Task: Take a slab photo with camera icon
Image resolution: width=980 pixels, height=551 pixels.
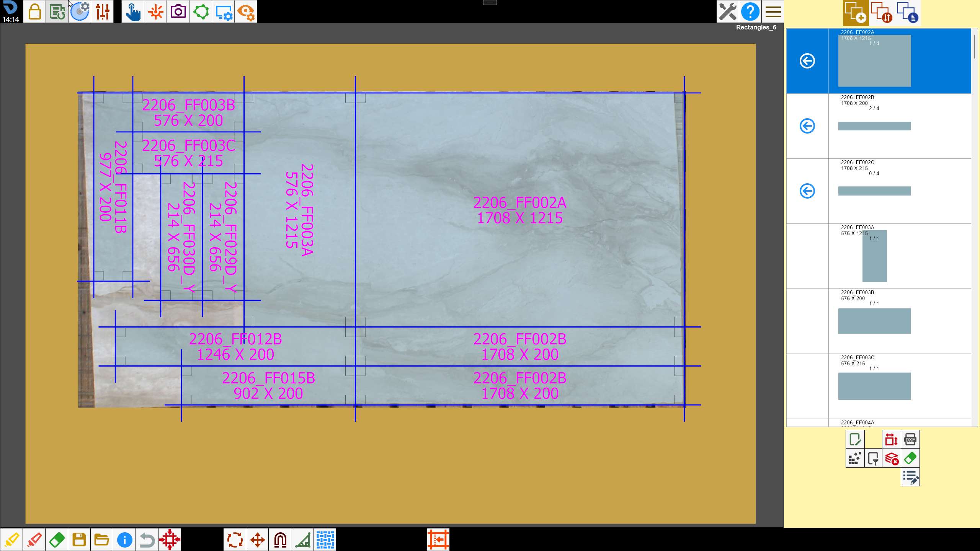Action: point(178,11)
